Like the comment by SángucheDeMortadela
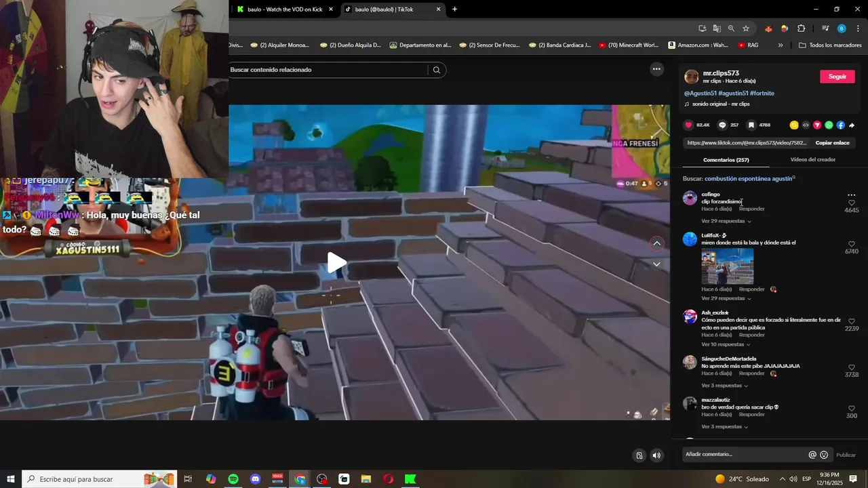Screen dimensions: 868x488 click(852, 367)
